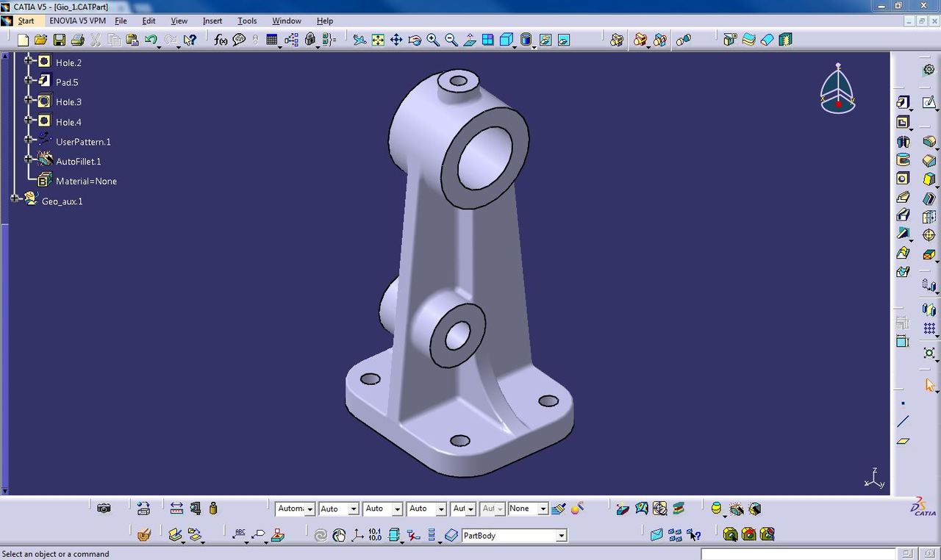Select the Groove tool in right toolbar

point(903,159)
